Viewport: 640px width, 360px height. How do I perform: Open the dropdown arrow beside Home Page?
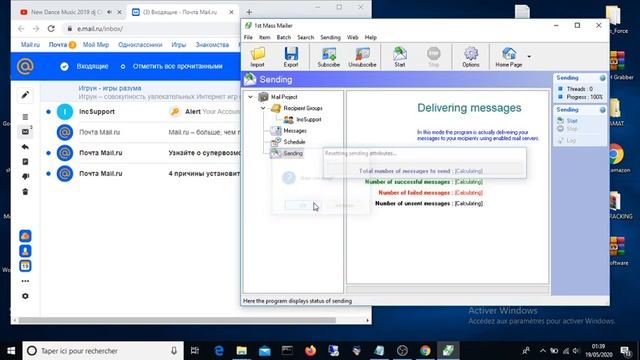(x=529, y=56)
